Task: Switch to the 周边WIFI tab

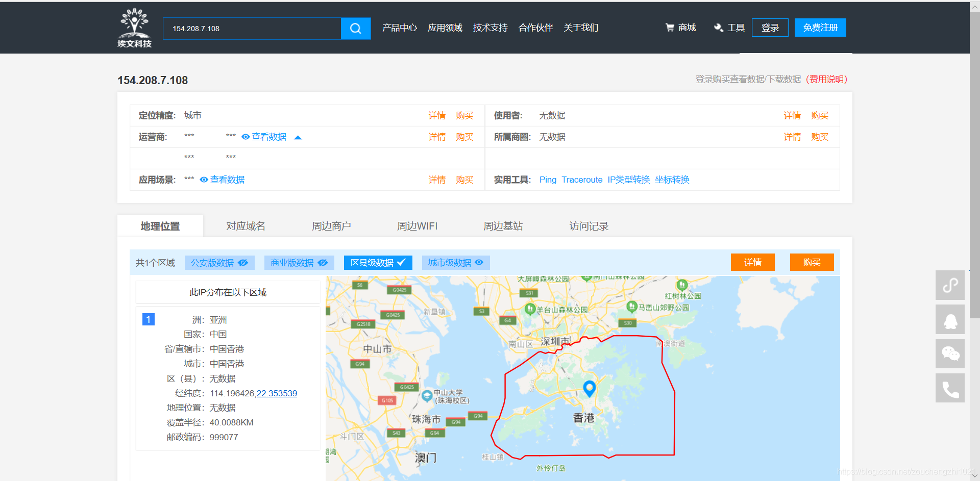Action: 418,226
